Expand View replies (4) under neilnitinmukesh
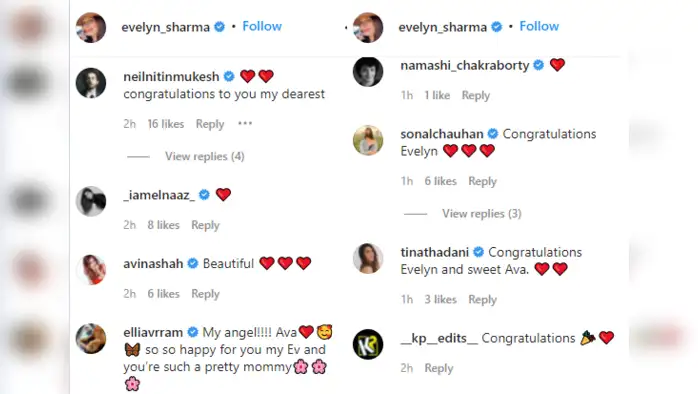This screenshot has width=698, height=394. (x=205, y=156)
